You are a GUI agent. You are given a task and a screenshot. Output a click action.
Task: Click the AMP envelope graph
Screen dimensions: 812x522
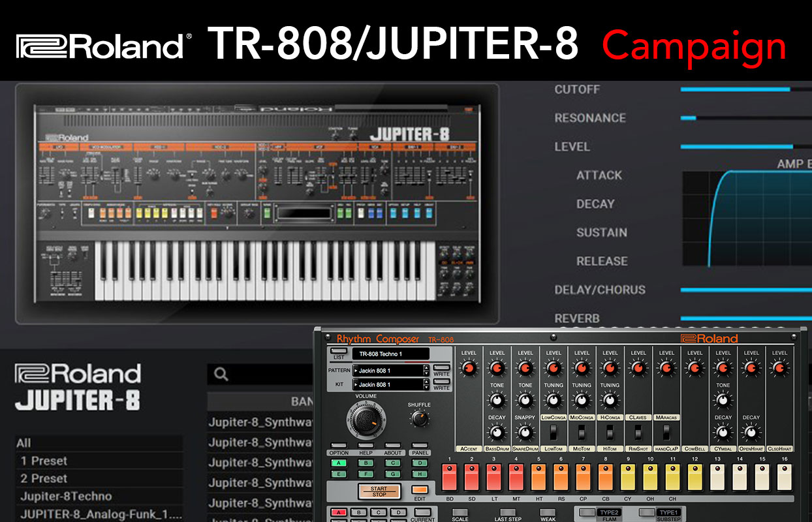[x=747, y=219]
